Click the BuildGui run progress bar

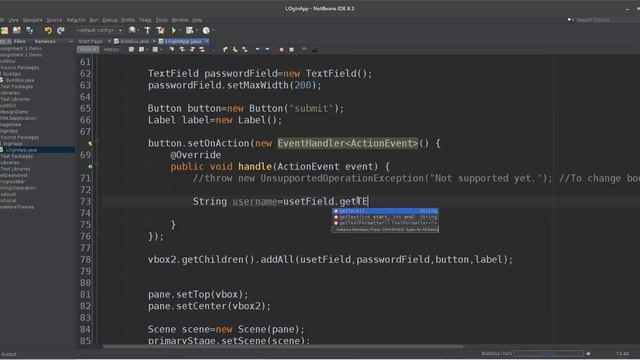pos(548,353)
